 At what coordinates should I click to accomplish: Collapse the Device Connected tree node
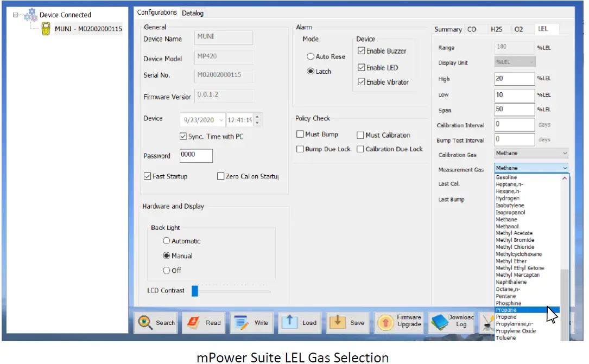[15, 15]
